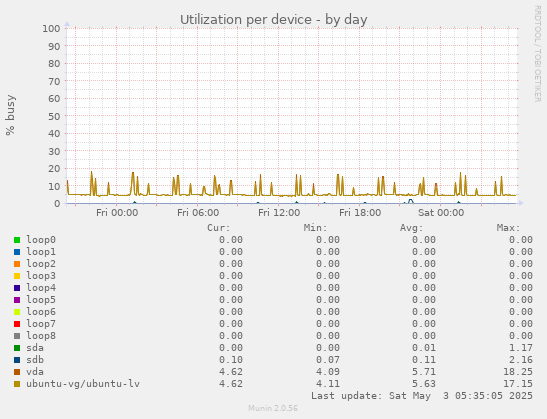Click the loop3 yellow color swatch

17,276
